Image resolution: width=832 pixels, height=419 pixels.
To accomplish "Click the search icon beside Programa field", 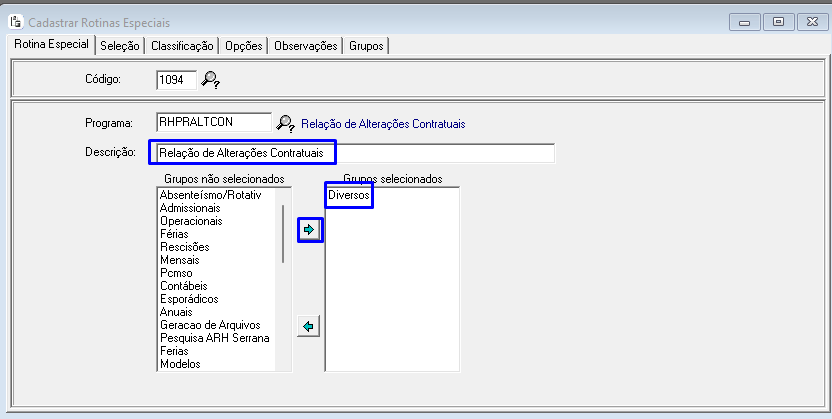I will (286, 123).
